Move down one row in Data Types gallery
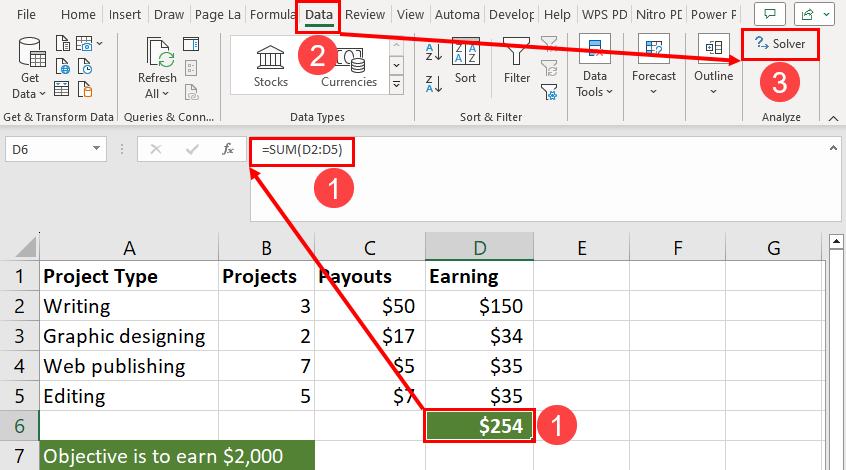Screen dimensions: 846x470 click(397, 66)
